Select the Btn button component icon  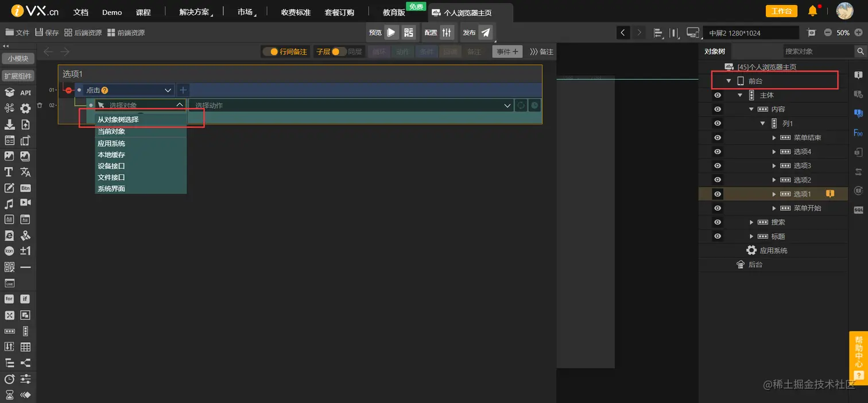click(x=25, y=188)
